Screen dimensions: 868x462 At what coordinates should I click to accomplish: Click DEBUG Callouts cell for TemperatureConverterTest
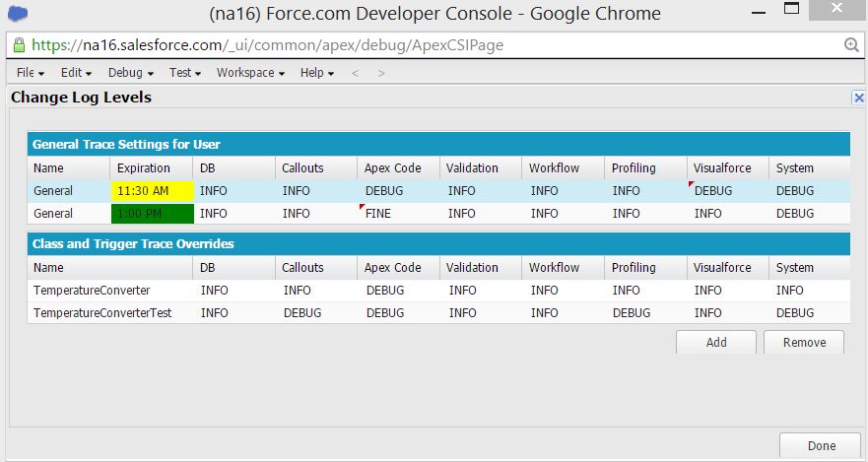click(316, 313)
